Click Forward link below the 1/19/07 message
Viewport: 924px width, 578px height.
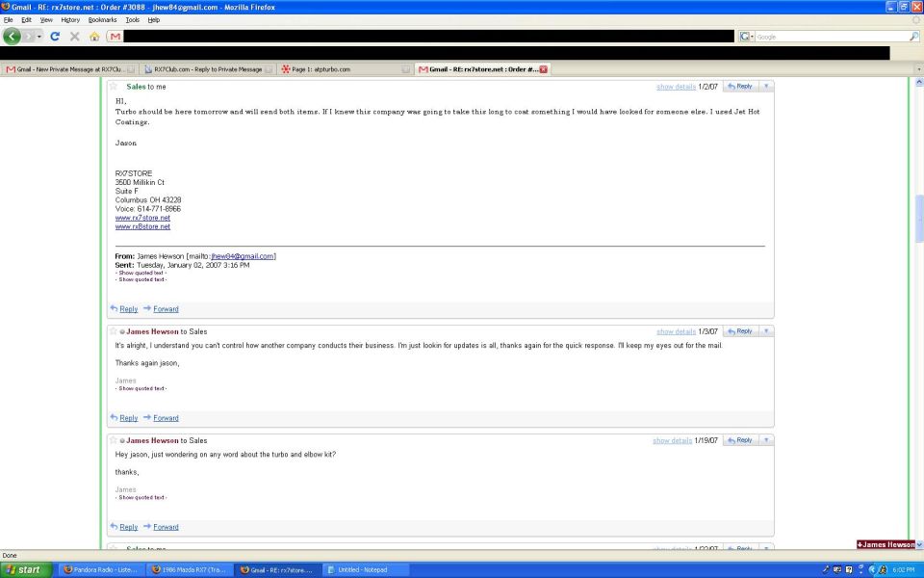tap(166, 527)
